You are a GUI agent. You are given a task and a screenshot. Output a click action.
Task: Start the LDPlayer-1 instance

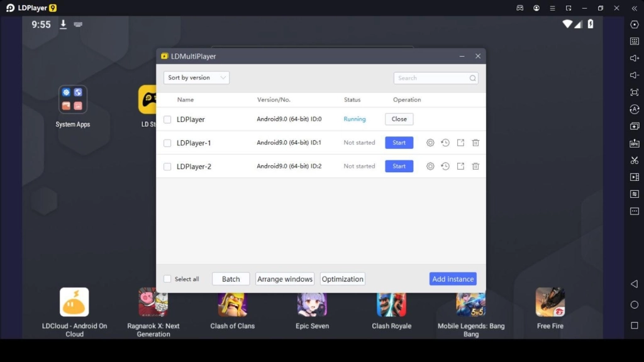click(399, 143)
